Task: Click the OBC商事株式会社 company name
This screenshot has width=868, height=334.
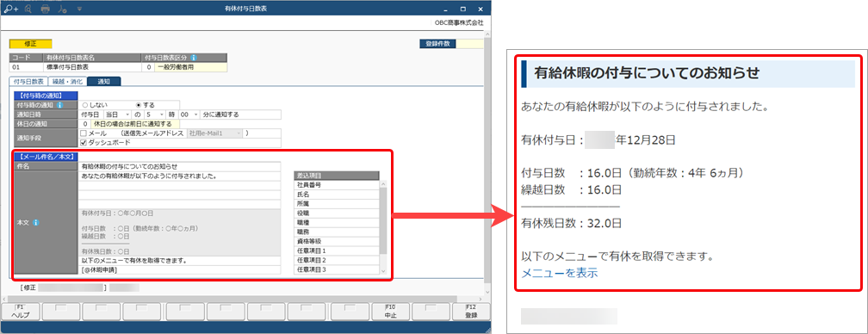Action: 459,22
